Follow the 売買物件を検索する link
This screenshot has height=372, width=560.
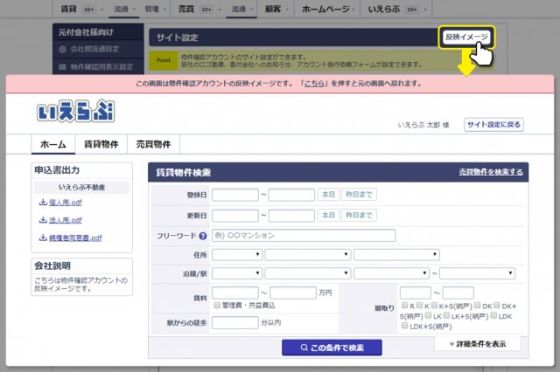[x=491, y=172]
